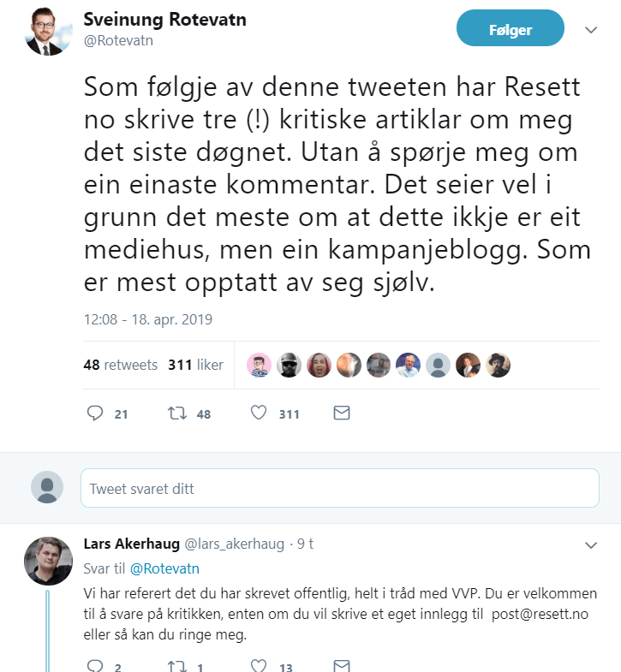The height and width of the screenshot is (672, 621).
Task: View the 311 liker list
Action: 196,365
